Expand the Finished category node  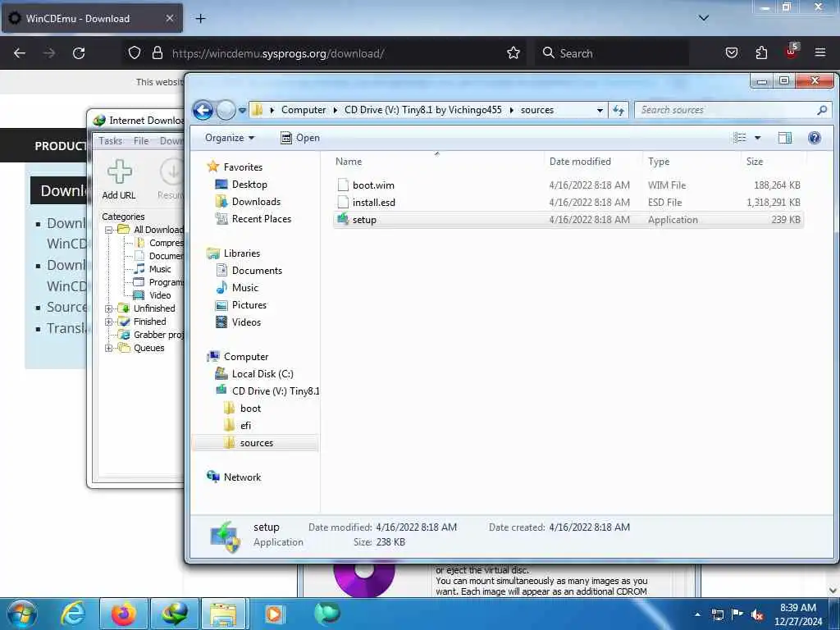coord(109,322)
